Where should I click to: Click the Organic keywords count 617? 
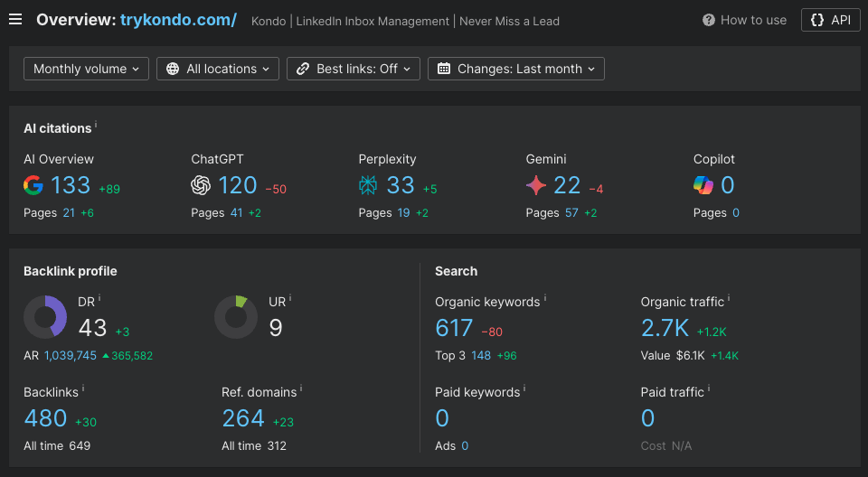(x=454, y=328)
